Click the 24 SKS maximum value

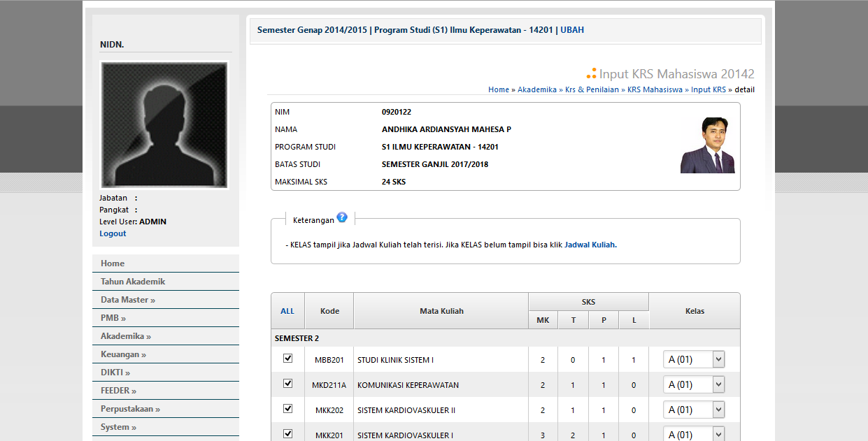pyautogui.click(x=394, y=182)
